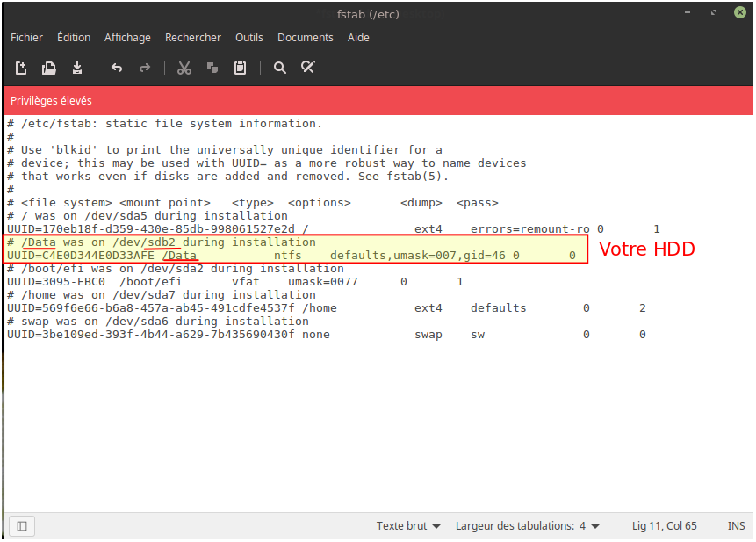Open the Documents menu

pyautogui.click(x=306, y=38)
